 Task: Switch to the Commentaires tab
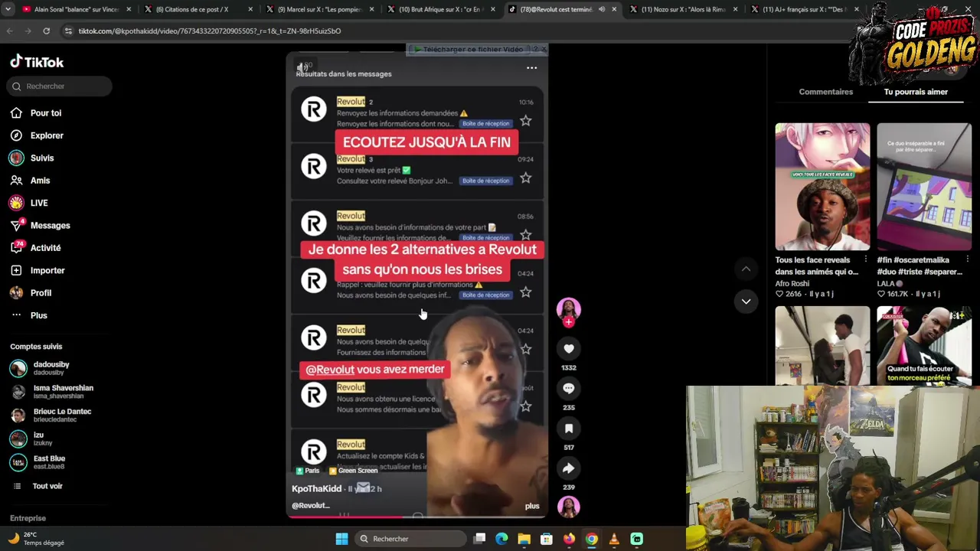825,92
